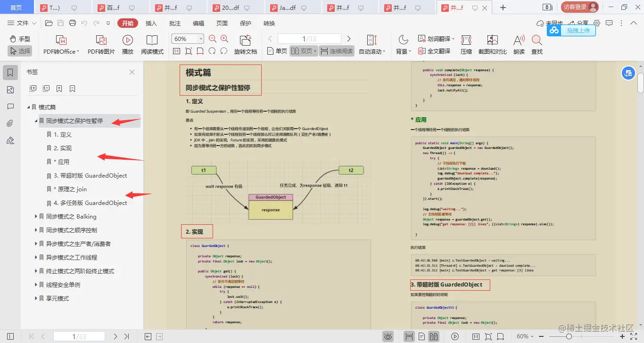Enter 阅读模式 reading mode
644x343 pixels.
[x=152, y=44]
